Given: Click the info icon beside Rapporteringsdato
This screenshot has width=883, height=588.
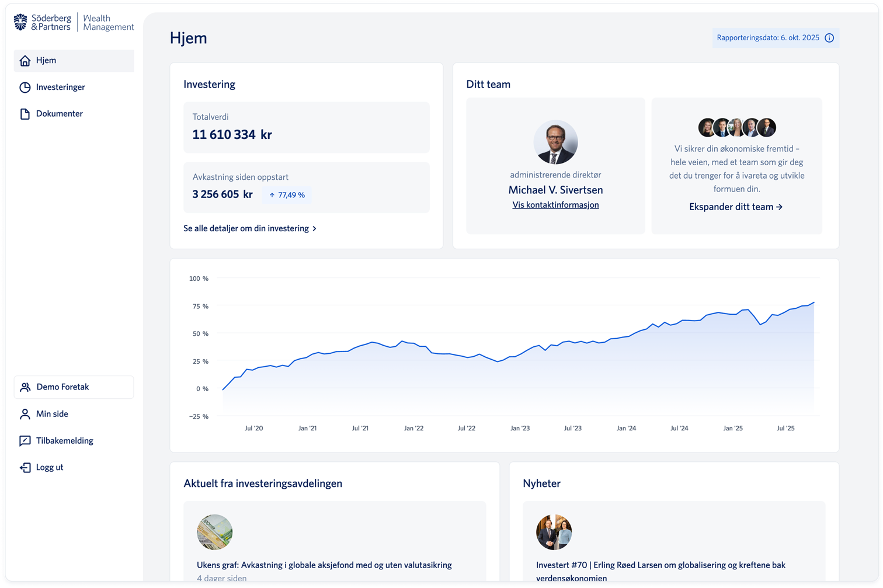Looking at the screenshot, I should click(x=829, y=38).
